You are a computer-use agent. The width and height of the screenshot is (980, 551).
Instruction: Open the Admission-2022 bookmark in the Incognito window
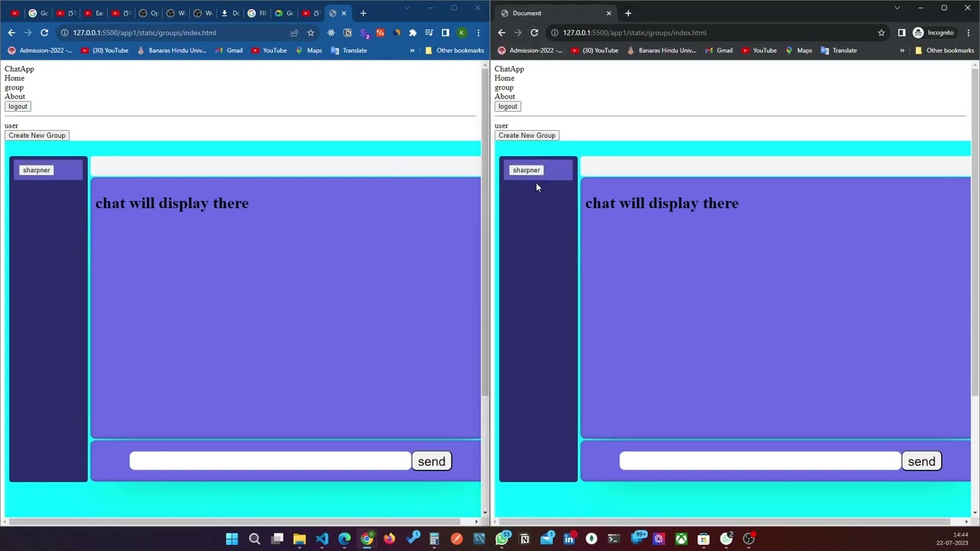(529, 51)
